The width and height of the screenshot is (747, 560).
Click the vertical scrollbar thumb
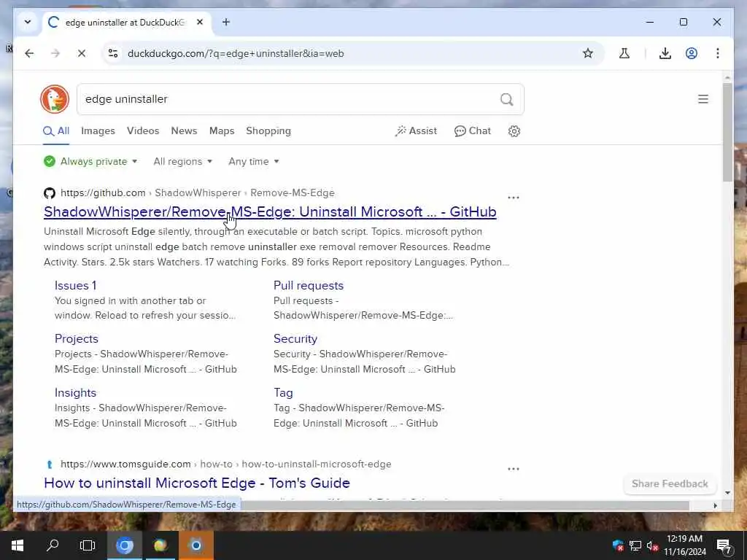[x=727, y=132]
